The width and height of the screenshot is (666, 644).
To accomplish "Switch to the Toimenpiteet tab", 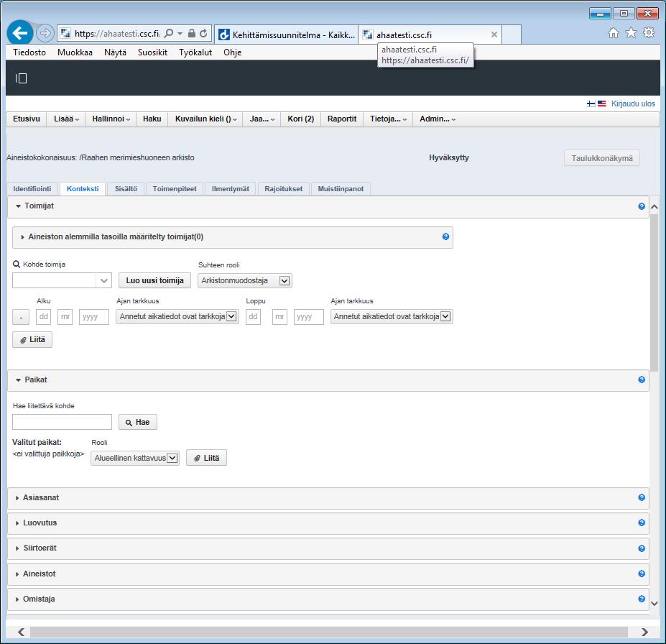I will [175, 188].
